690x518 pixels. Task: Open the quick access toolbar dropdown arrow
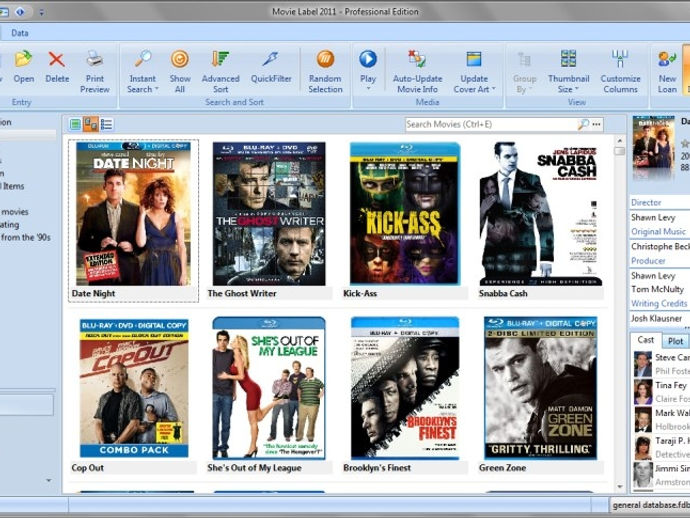(41, 12)
